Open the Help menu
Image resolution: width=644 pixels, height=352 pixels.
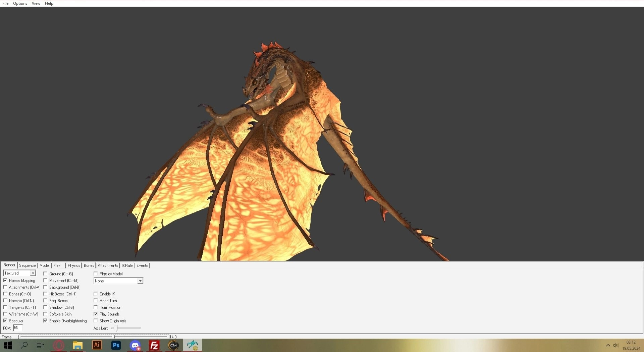49,3
